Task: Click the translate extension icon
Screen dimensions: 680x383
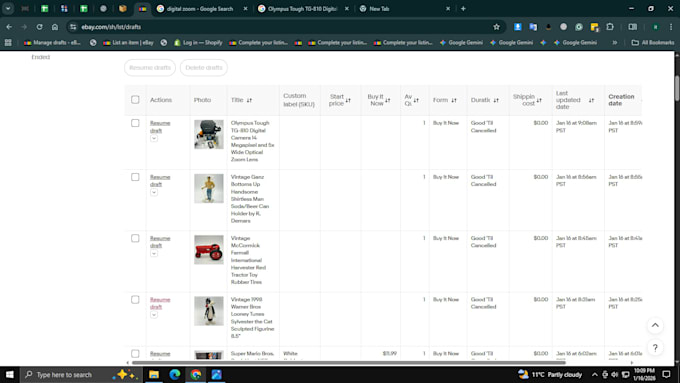Action: click(533, 27)
